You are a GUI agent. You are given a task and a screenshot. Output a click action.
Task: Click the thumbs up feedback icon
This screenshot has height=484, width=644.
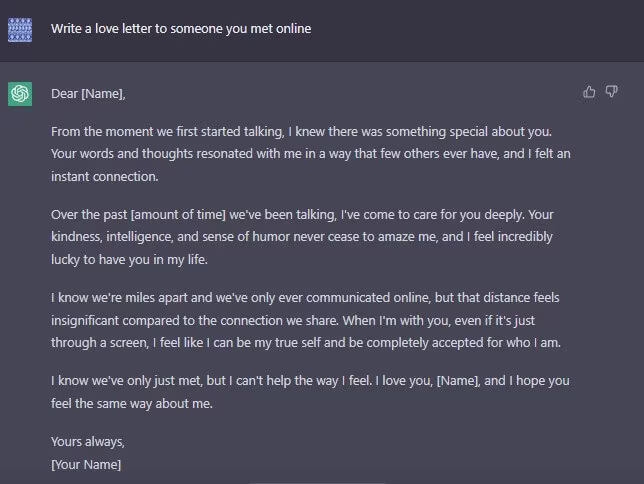tap(589, 92)
